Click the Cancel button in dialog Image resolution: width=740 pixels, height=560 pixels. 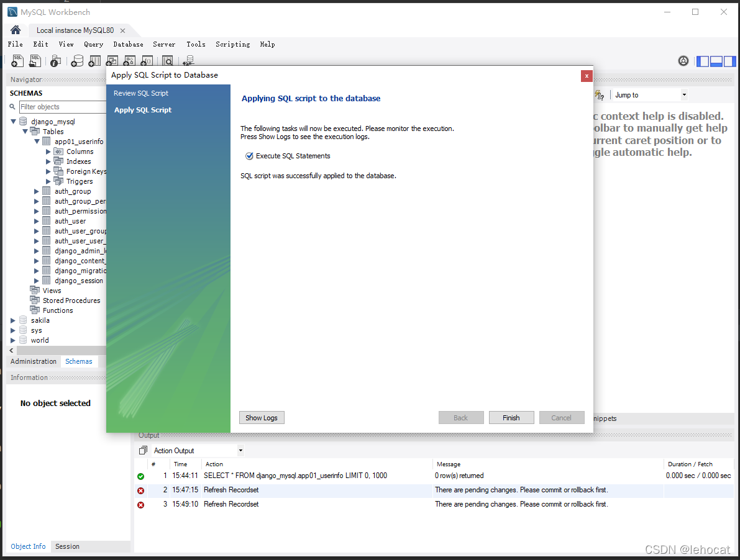(x=561, y=418)
